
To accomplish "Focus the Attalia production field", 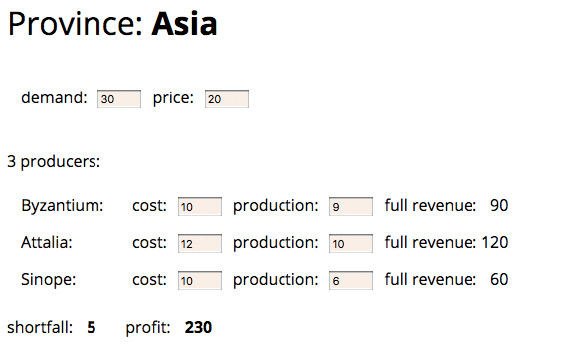I will [x=351, y=243].
